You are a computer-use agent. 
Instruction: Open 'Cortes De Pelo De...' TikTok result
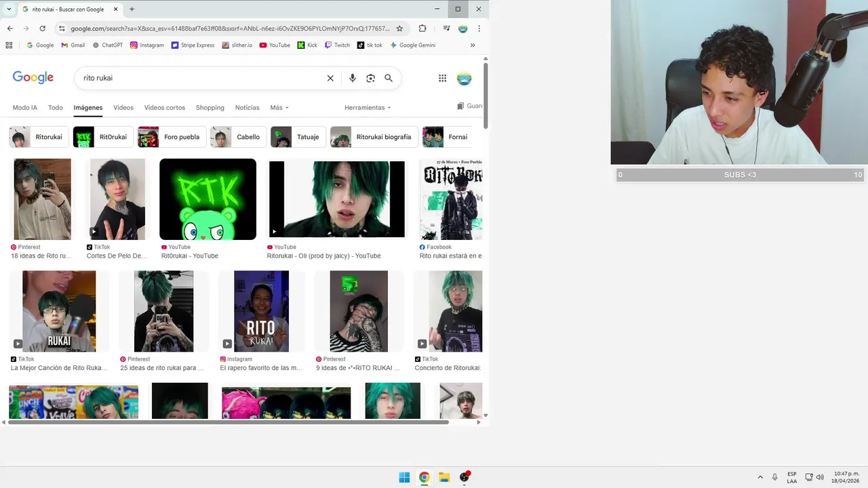[117, 256]
